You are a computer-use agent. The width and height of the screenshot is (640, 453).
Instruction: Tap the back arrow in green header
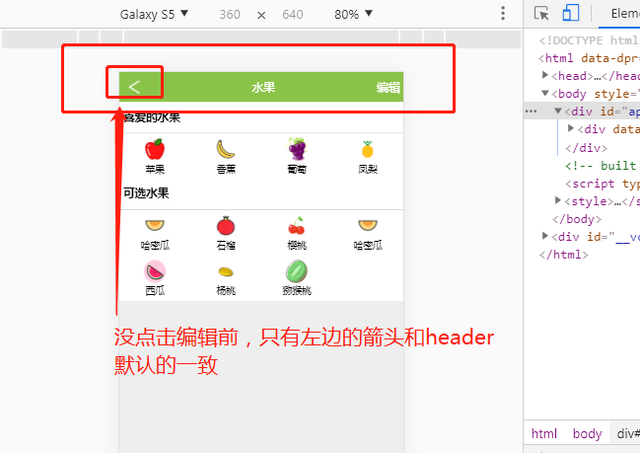pyautogui.click(x=134, y=87)
